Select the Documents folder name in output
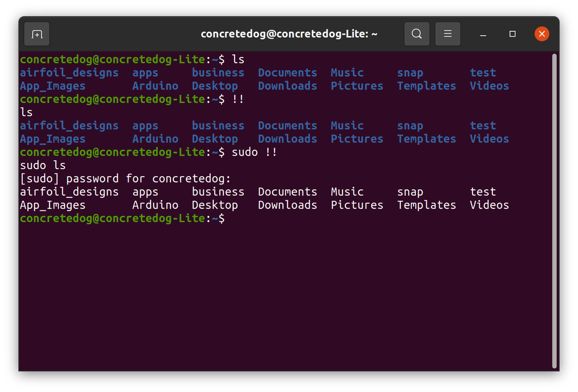 (287, 72)
